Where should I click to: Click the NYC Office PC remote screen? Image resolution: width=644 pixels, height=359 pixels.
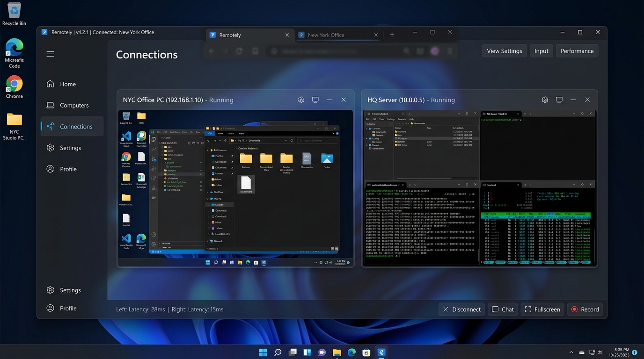235,188
